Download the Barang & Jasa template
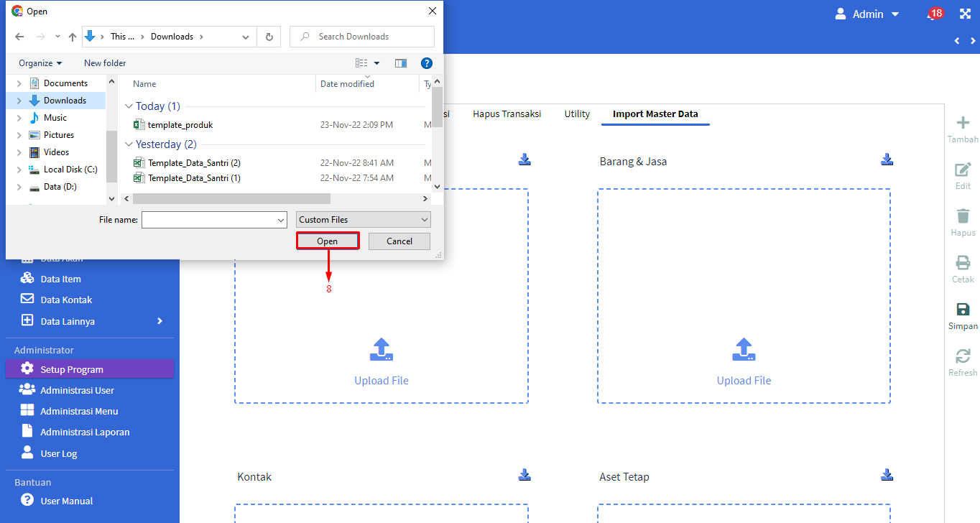980x523 pixels. (x=887, y=159)
